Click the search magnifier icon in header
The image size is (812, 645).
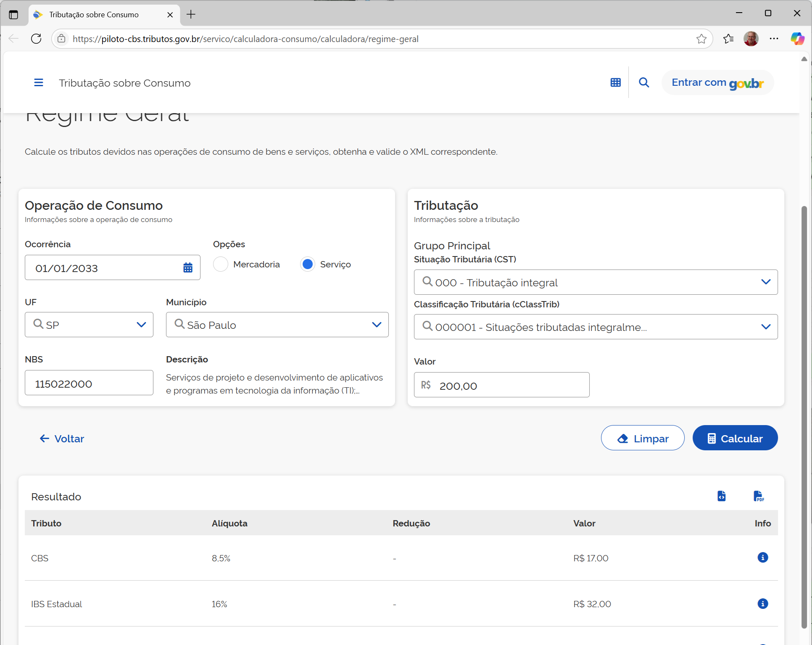[643, 83]
